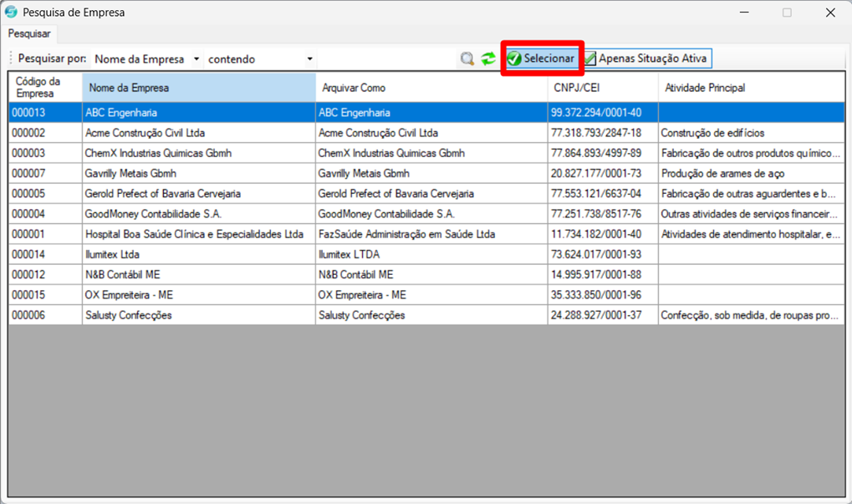Click company code 000004
Image resolution: width=852 pixels, height=504 pixels.
click(x=45, y=214)
